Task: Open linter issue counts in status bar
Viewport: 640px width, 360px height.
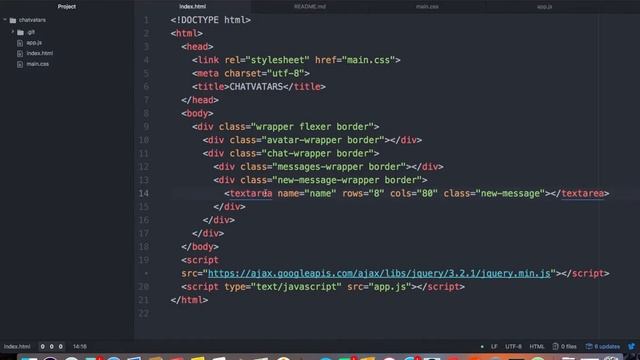Action: coord(51,347)
